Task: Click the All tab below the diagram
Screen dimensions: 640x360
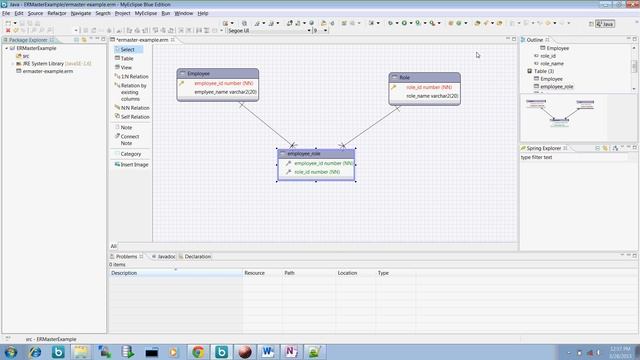Action: click(x=113, y=246)
